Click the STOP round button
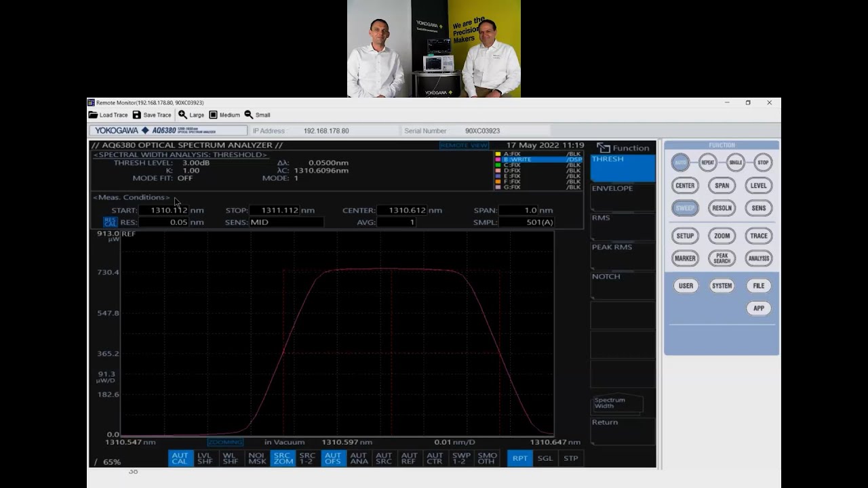868x488 pixels. (x=763, y=163)
